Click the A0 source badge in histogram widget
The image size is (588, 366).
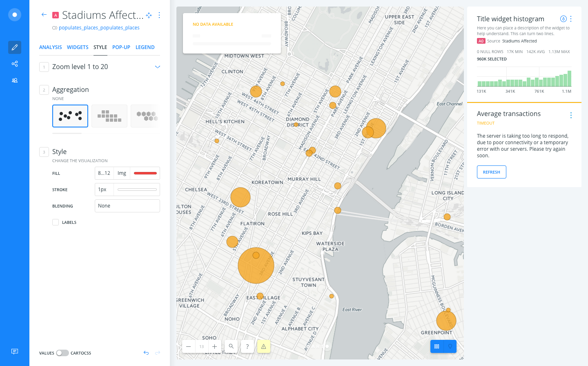(x=481, y=41)
